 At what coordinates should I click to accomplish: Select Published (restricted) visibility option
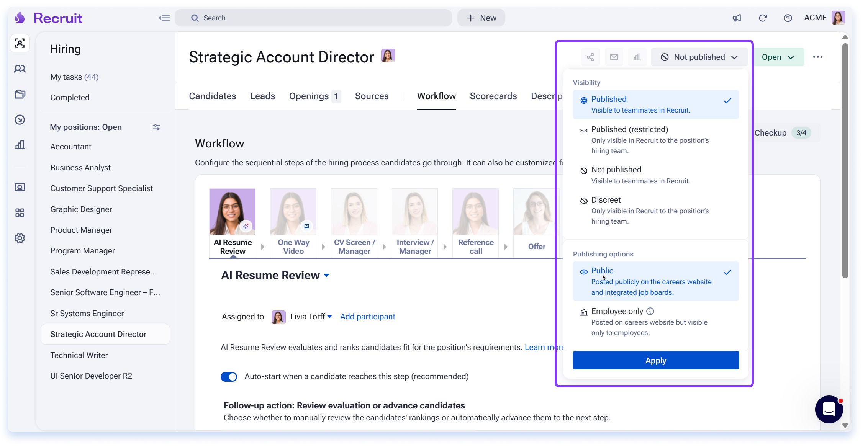pos(656,140)
